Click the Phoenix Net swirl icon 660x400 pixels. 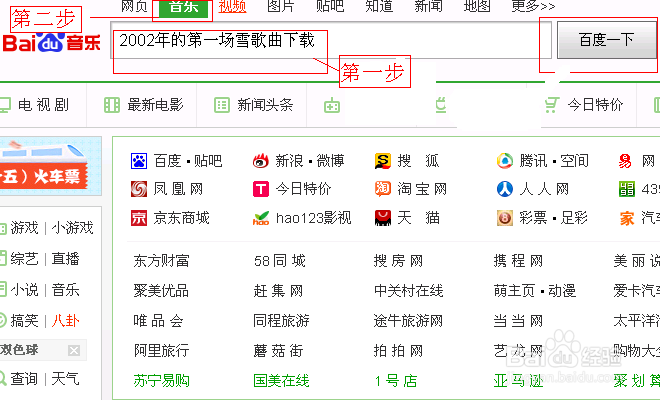point(139,189)
